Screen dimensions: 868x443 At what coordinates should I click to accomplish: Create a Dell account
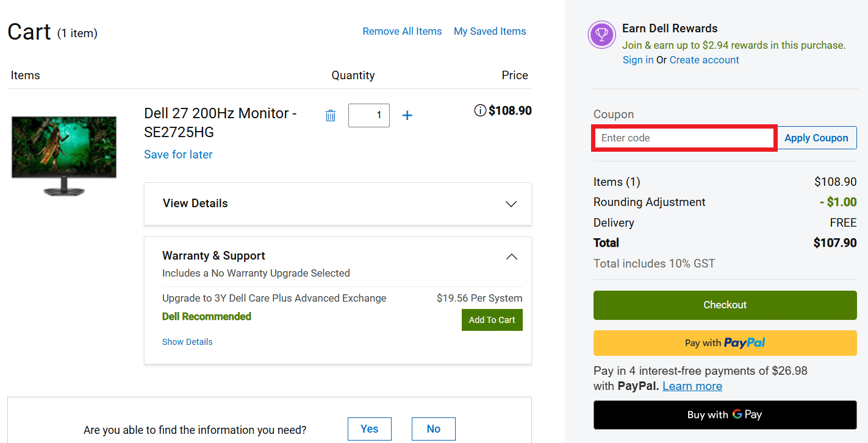[704, 59]
